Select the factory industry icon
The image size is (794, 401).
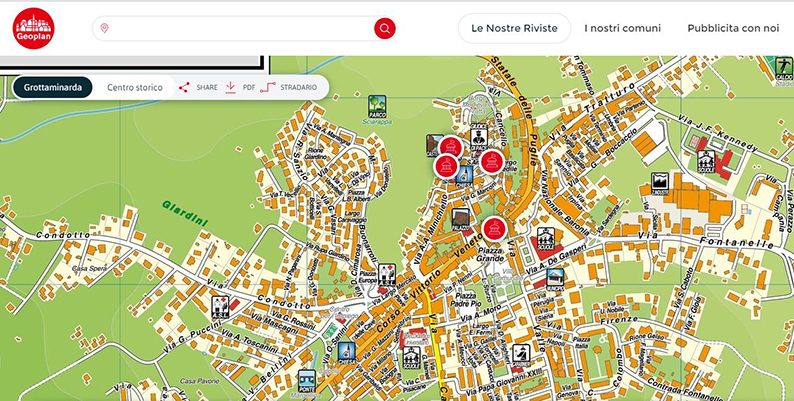coord(660,184)
